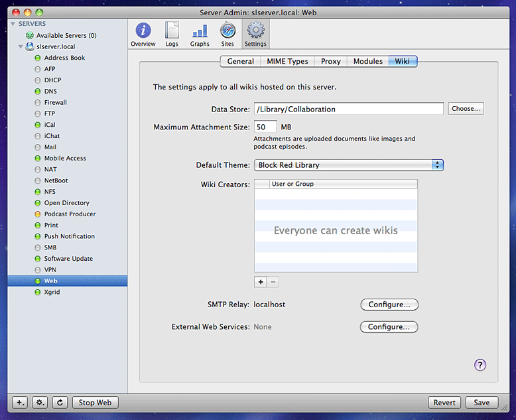Collapse the slserver.local disclosure triangle
This screenshot has height=420, width=516.
click(21, 46)
